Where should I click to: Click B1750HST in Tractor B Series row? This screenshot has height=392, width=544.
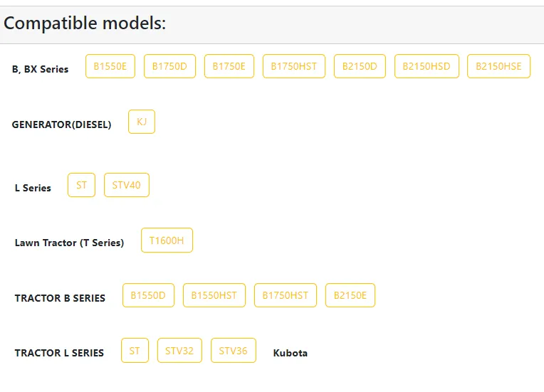(286, 295)
